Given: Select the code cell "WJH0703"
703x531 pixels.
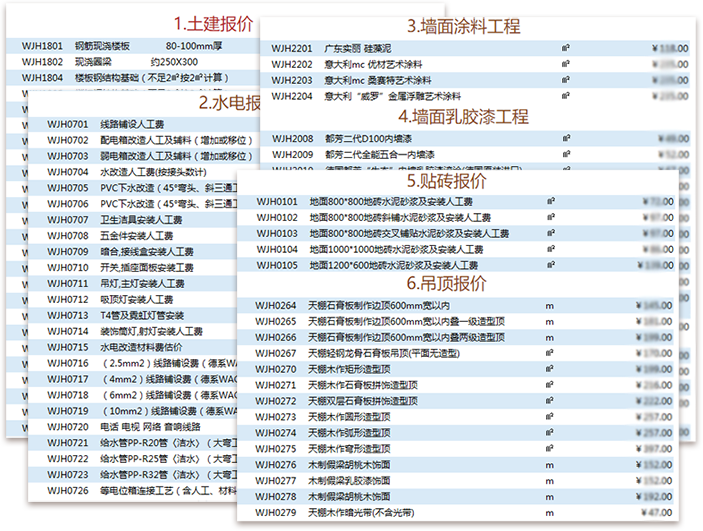Looking at the screenshot, I should [x=68, y=156].
